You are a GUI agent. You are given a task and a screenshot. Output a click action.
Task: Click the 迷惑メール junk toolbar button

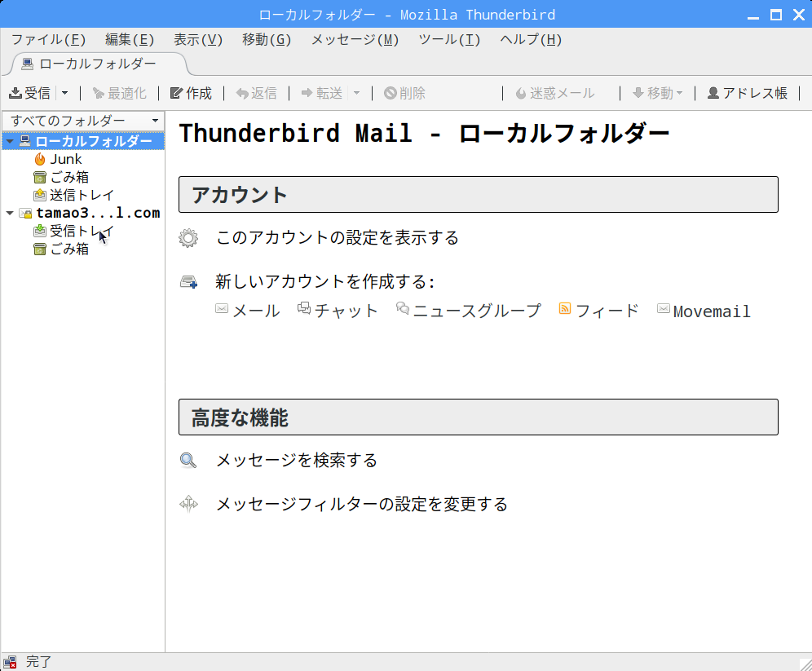click(x=554, y=93)
